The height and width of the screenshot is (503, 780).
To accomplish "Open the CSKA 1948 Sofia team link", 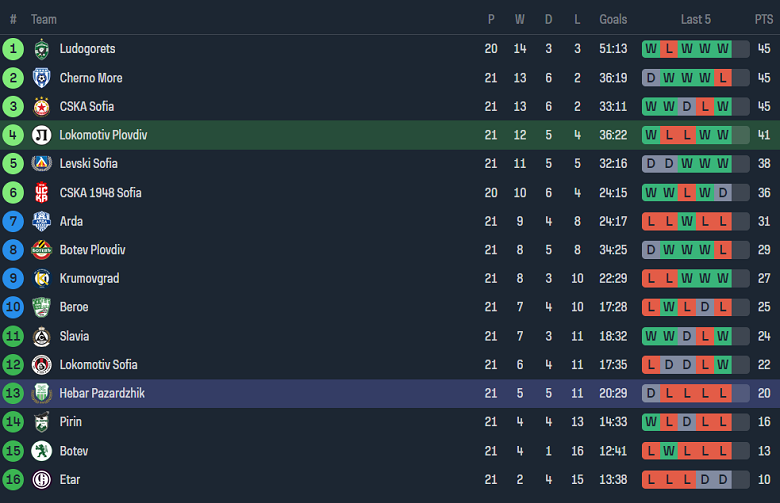I will tap(100, 193).
